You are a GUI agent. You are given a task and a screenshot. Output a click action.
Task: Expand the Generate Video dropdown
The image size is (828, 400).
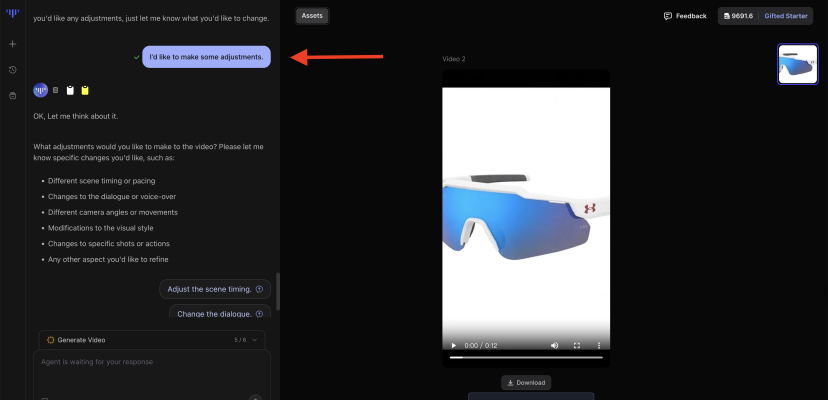click(254, 340)
